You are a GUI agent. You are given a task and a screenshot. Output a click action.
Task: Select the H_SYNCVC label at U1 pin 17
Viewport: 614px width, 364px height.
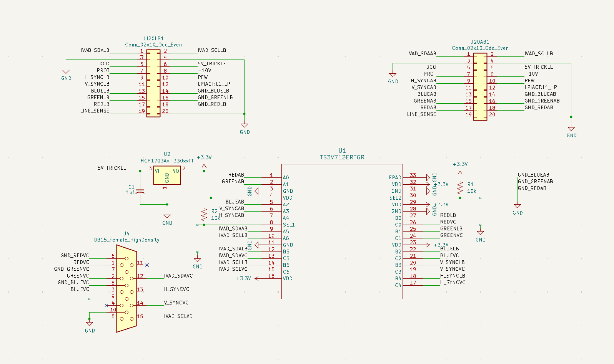click(453, 282)
